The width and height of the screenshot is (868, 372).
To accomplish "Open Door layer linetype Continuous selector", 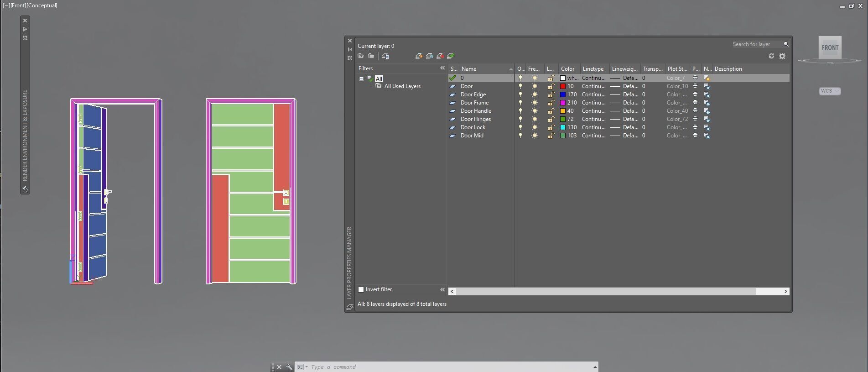I will [593, 86].
